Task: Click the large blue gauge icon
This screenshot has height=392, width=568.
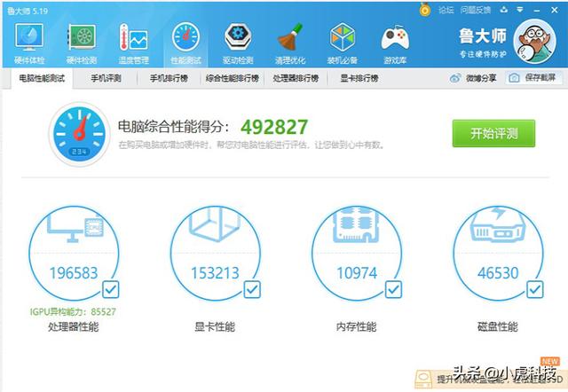Action: coord(79,134)
